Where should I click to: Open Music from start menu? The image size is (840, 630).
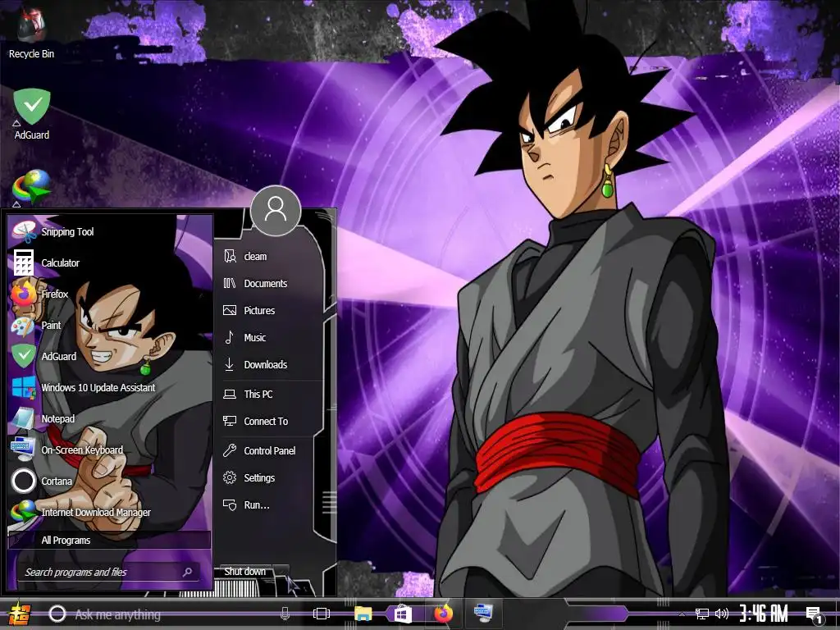(x=271, y=337)
